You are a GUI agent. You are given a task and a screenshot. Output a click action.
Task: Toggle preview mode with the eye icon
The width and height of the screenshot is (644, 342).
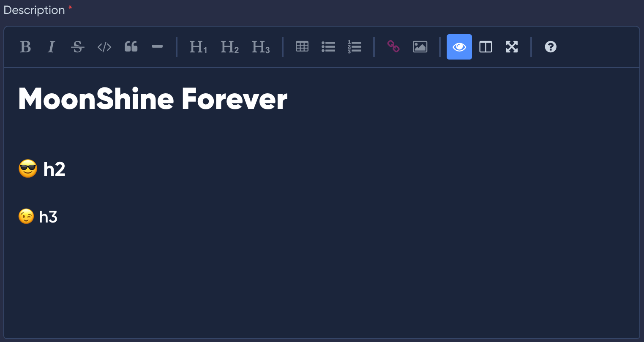pos(459,47)
